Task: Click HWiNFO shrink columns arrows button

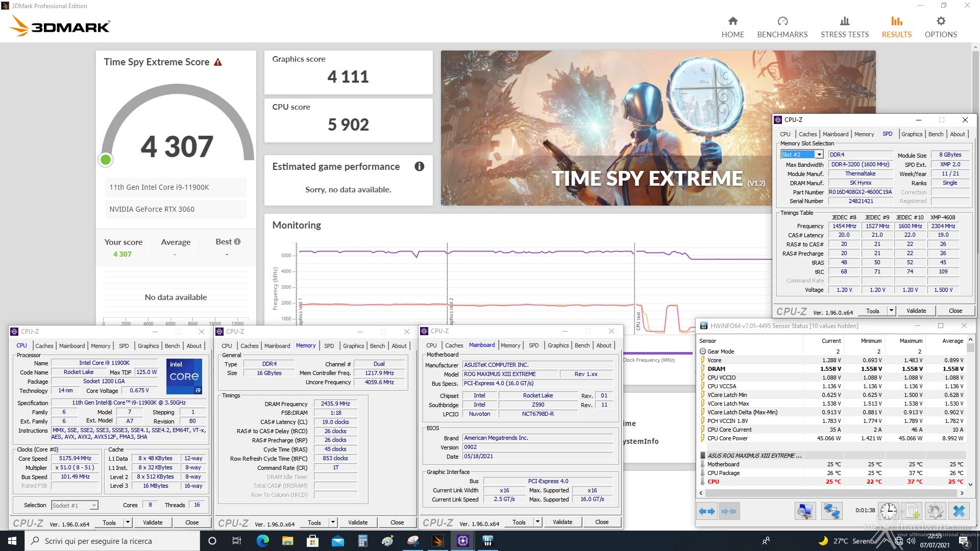Action: (729, 511)
